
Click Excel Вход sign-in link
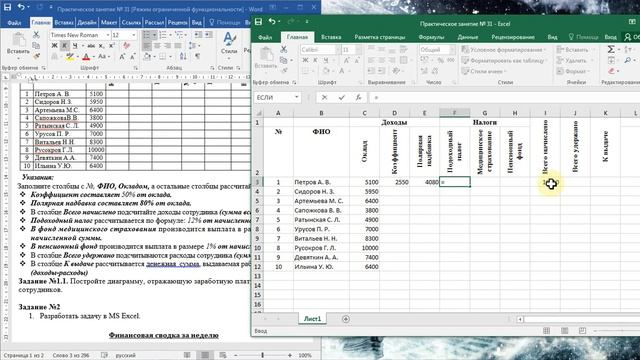(x=611, y=37)
